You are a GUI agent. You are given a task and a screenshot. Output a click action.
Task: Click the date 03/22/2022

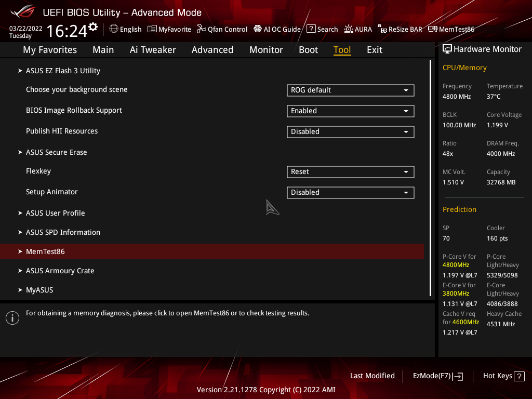pyautogui.click(x=25, y=28)
